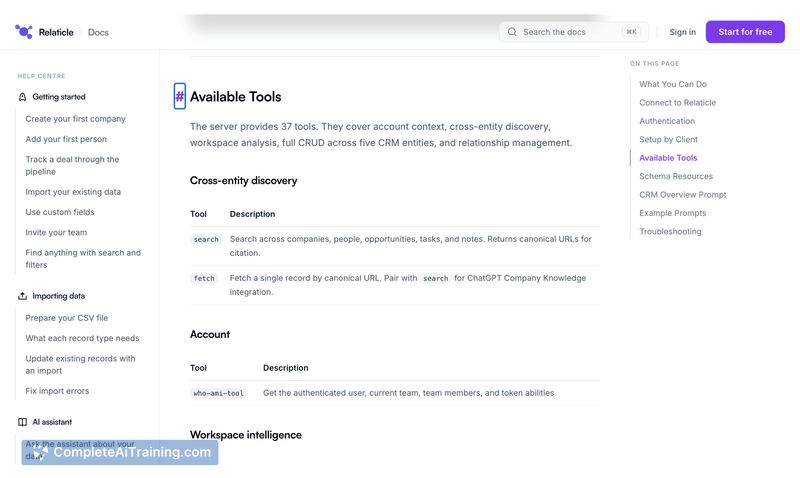Select Example Prompts in On This Page
Image resolution: width=800 pixels, height=478 pixels.
pos(672,213)
